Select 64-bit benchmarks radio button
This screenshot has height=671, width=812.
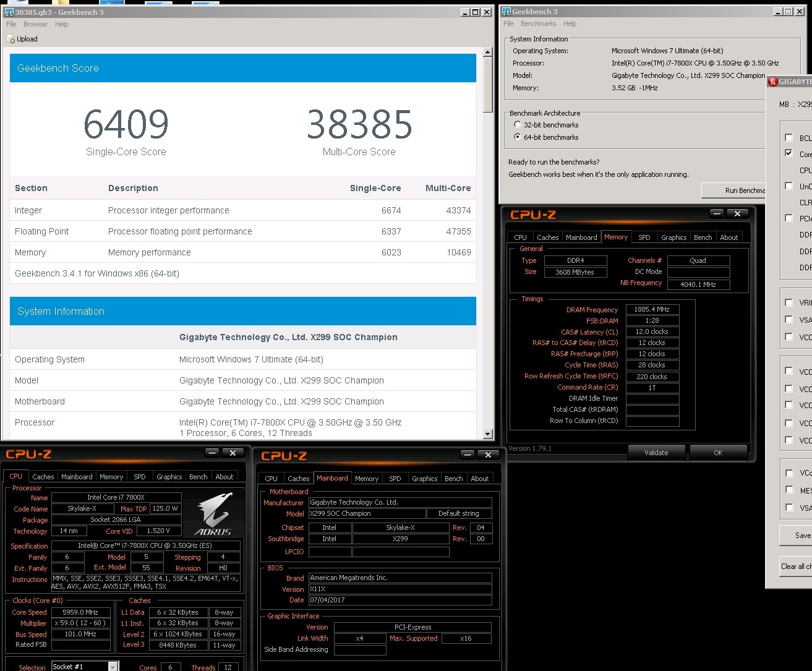[518, 137]
